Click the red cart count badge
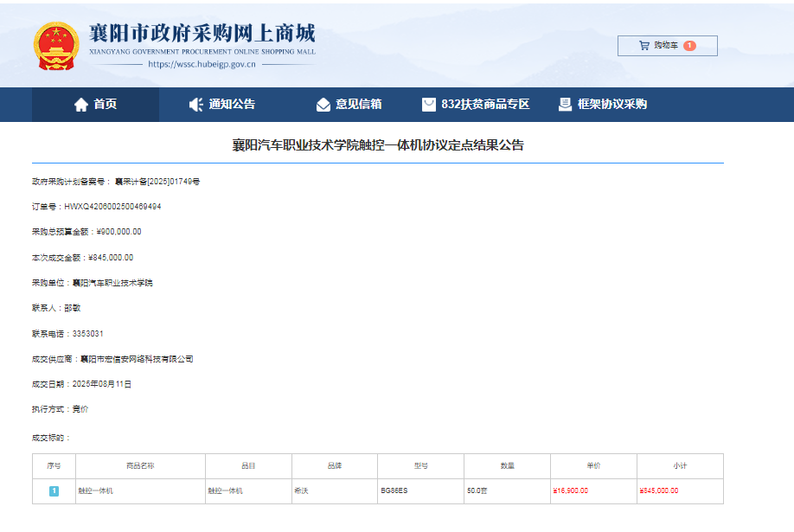794x532 pixels. point(689,46)
